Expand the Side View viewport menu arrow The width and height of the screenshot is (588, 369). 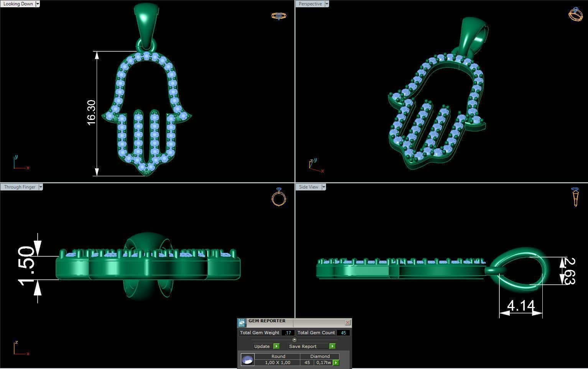tap(324, 187)
